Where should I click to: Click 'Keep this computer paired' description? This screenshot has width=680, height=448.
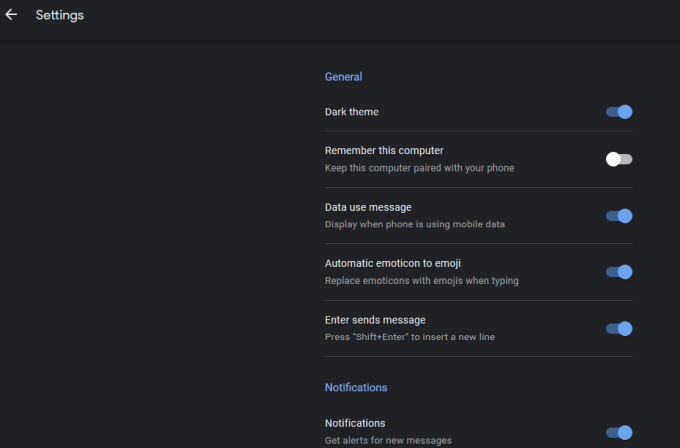pyautogui.click(x=419, y=168)
